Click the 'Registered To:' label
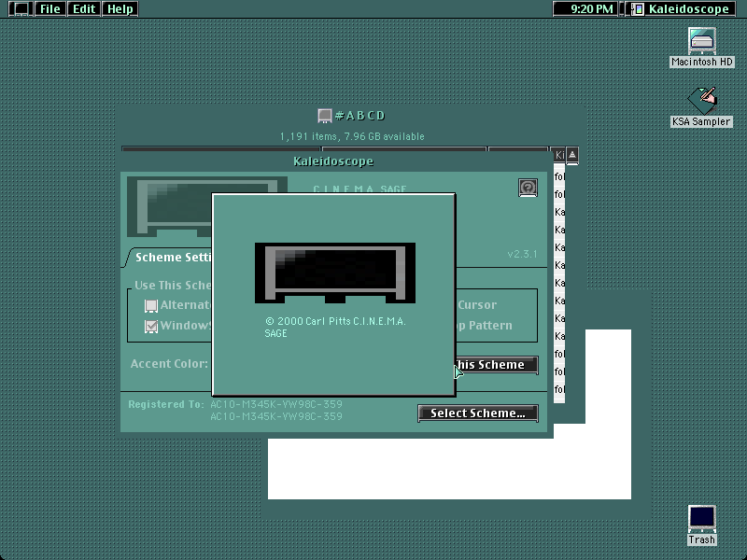The image size is (747, 560). click(166, 404)
